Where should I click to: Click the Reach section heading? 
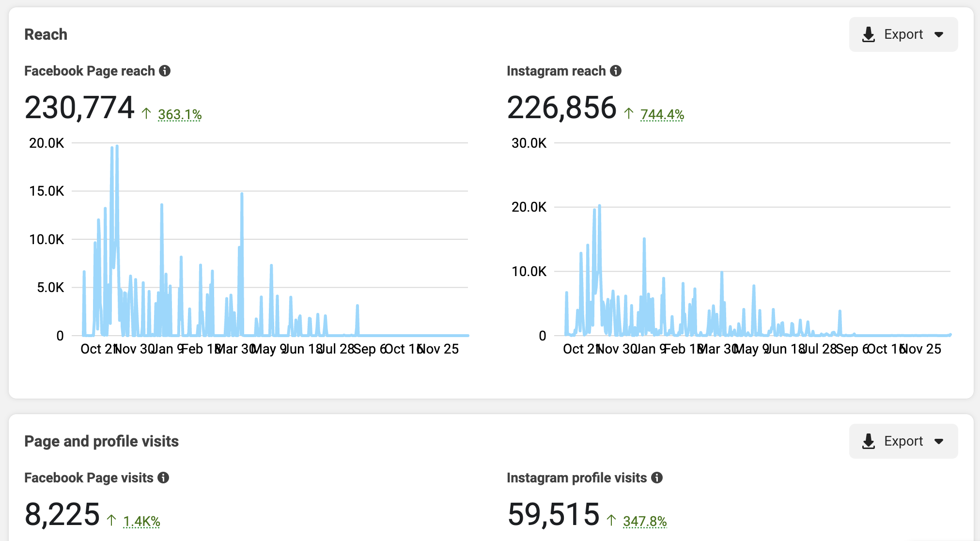click(46, 34)
